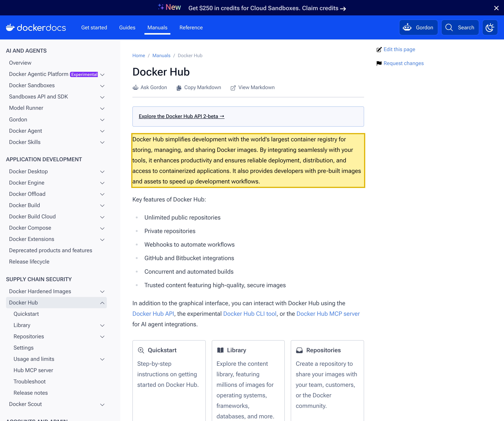Open Gordon assistant robot icon in header

(x=407, y=28)
